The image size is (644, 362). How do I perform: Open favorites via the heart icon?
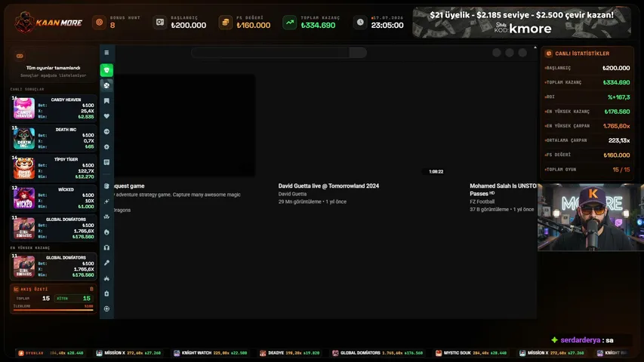click(x=106, y=116)
